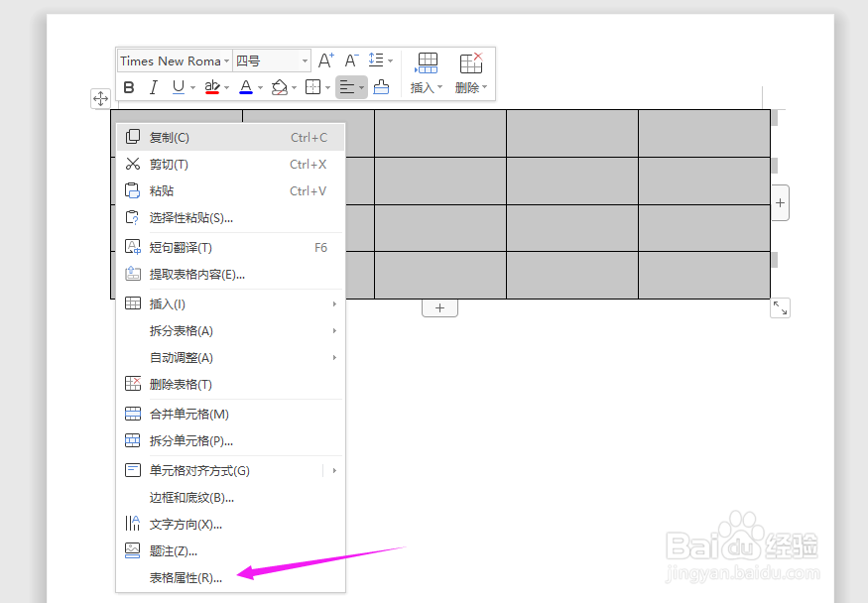The image size is (868, 603).
Task: Click the table borders icon
Action: point(312,87)
